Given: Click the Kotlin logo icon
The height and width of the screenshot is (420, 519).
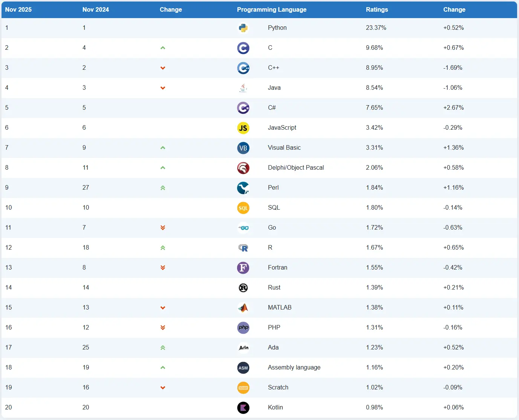Looking at the screenshot, I should [x=243, y=408].
